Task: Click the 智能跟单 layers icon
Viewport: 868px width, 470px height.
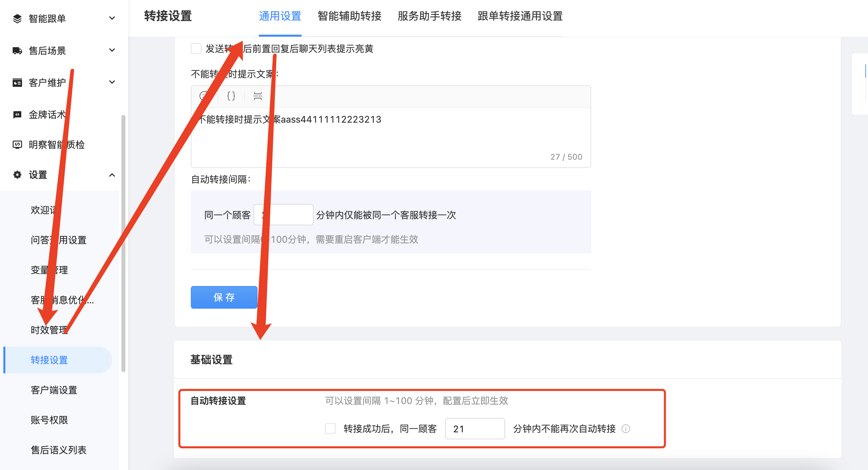Action: click(x=17, y=19)
